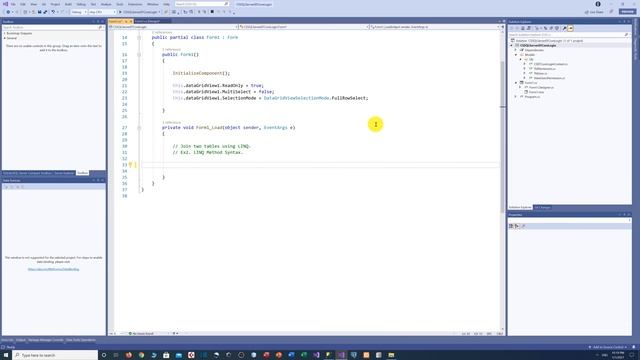Open the member navigation dropdown showing Form1_Load

coord(435,27)
